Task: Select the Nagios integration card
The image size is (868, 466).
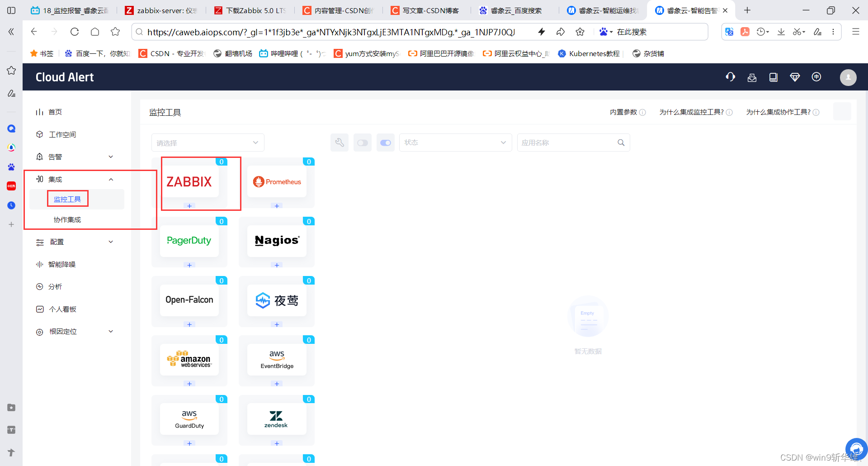Action: click(277, 241)
